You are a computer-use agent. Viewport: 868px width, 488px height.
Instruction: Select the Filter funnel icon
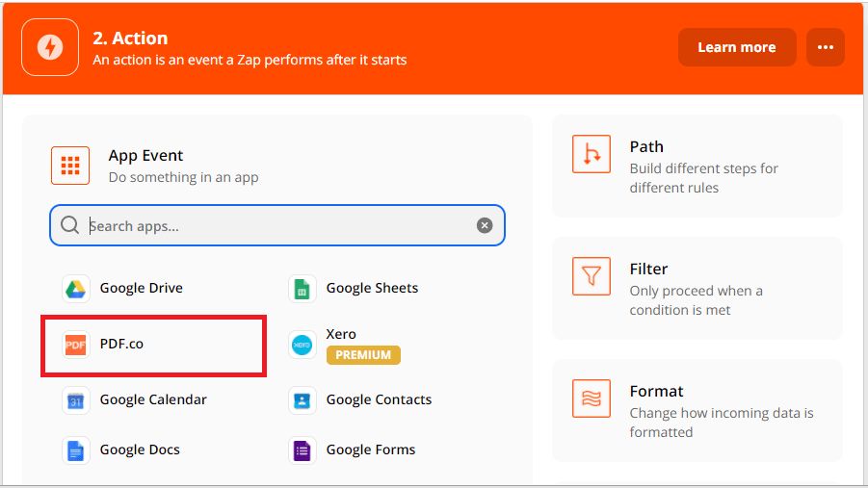tap(591, 276)
